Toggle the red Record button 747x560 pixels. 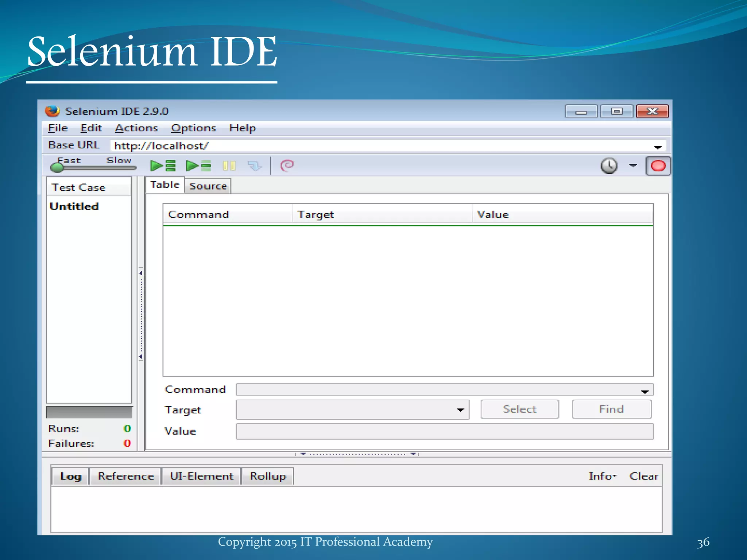tap(658, 166)
